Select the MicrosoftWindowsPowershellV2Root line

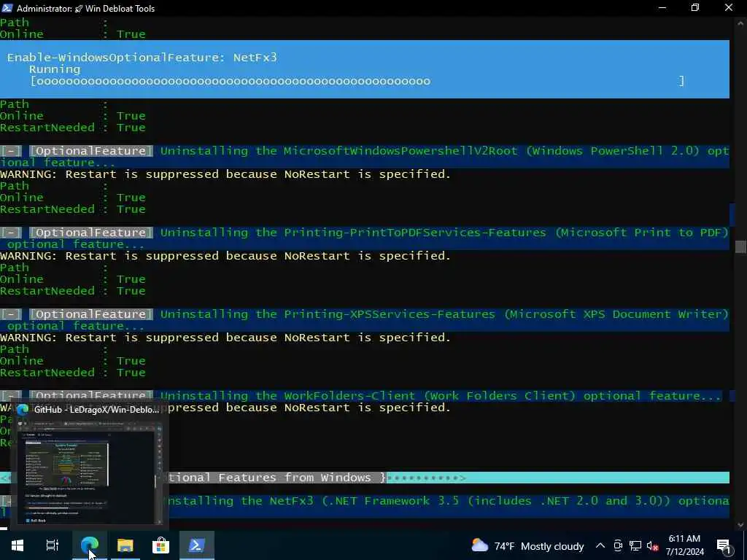(365, 157)
